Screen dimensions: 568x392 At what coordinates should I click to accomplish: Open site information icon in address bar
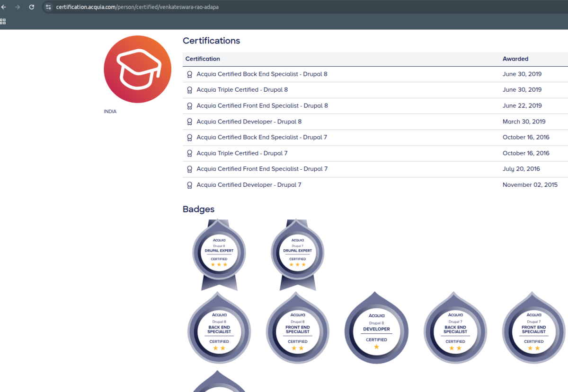48,7
